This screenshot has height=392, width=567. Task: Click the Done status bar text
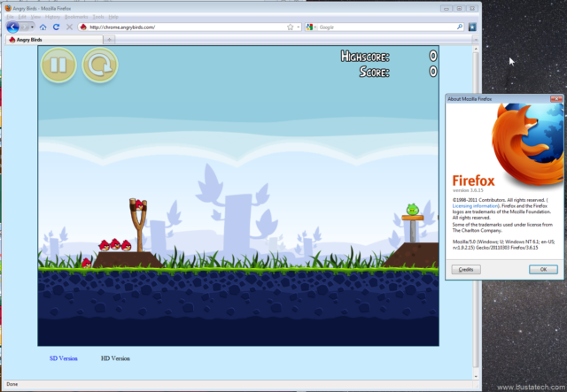tap(12, 384)
